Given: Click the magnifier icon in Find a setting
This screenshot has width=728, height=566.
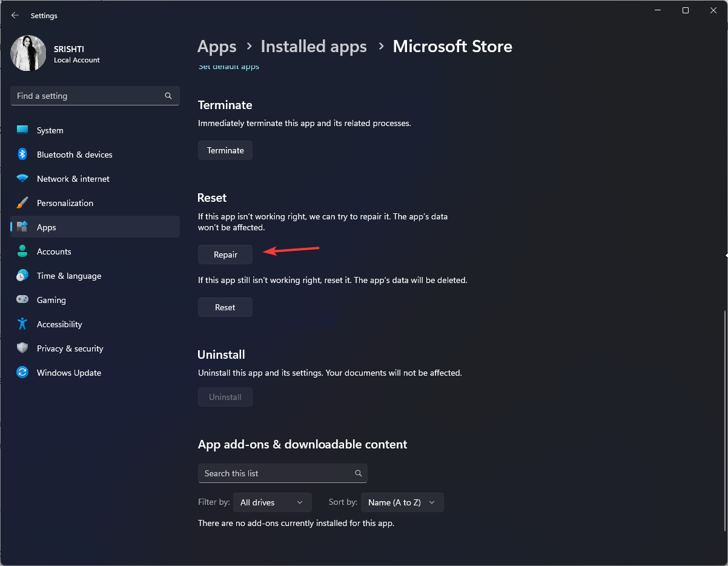Looking at the screenshot, I should pos(168,96).
